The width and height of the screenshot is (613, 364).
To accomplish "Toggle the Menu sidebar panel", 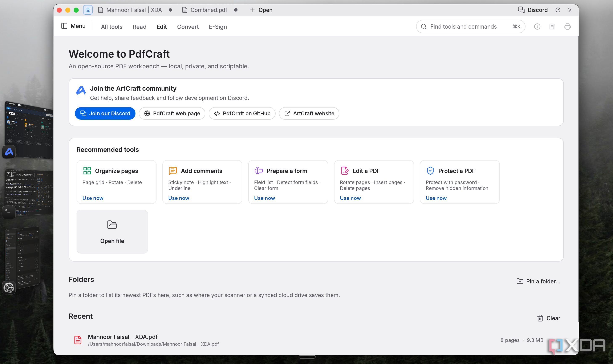I will (x=73, y=26).
